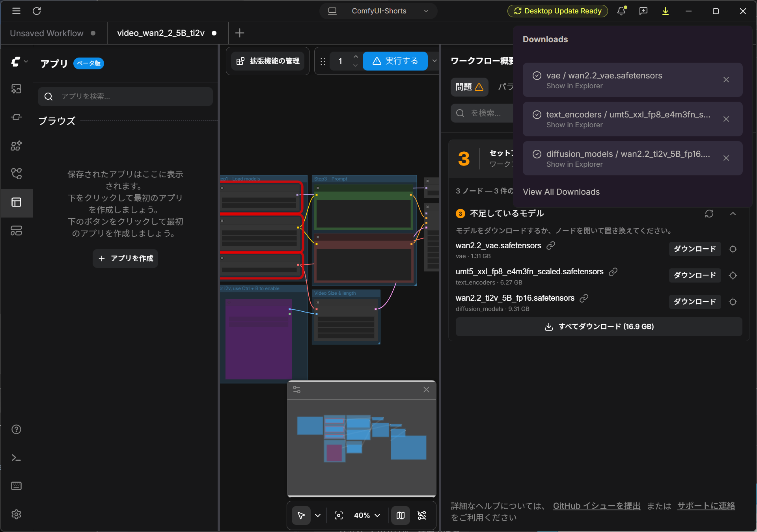The width and height of the screenshot is (757, 532).
Task: Open the feedback chat icon
Action: (643, 11)
